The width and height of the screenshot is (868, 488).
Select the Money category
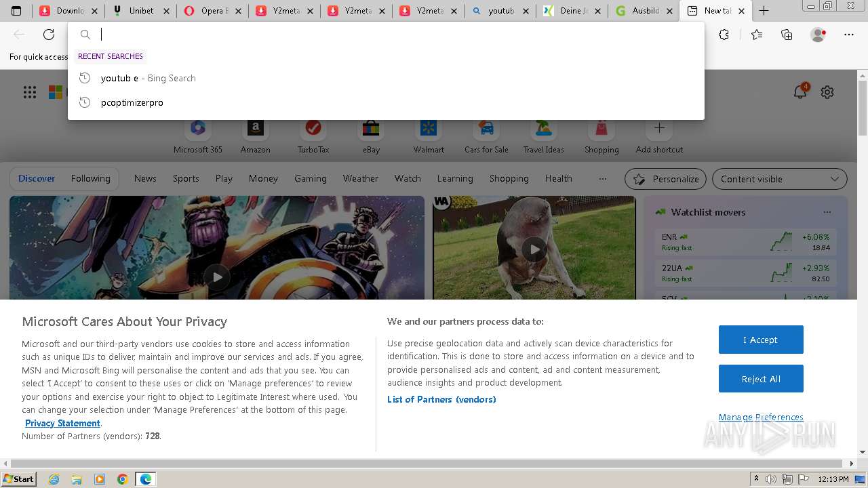(x=263, y=178)
